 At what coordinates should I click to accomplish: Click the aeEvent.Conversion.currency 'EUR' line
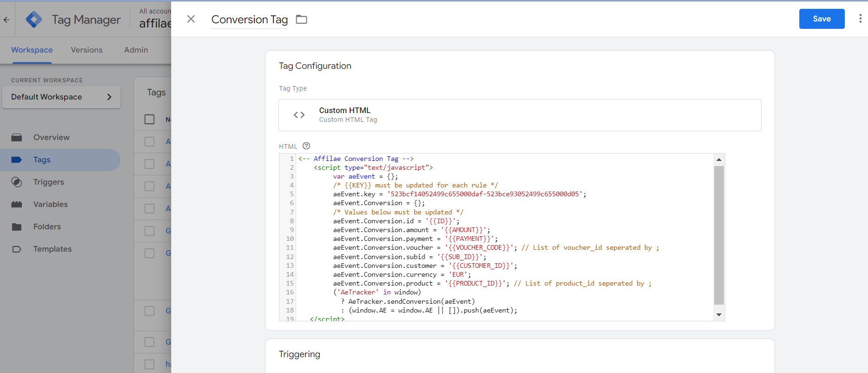402,274
